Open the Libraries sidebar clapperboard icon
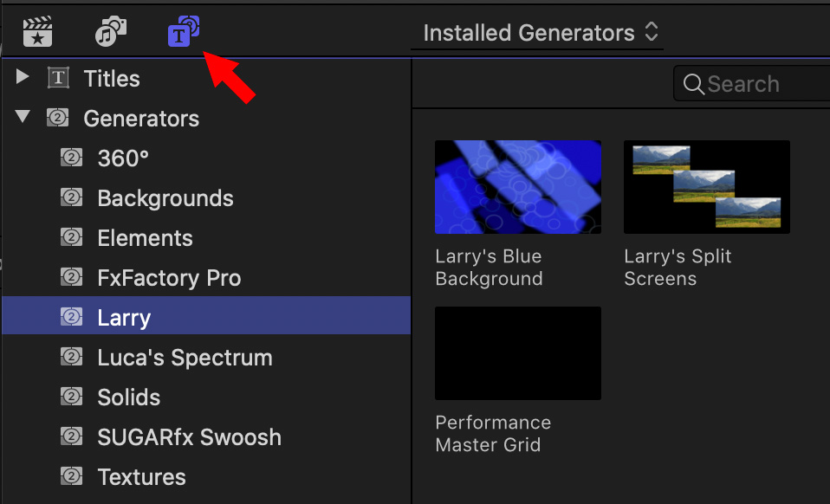 [37, 32]
